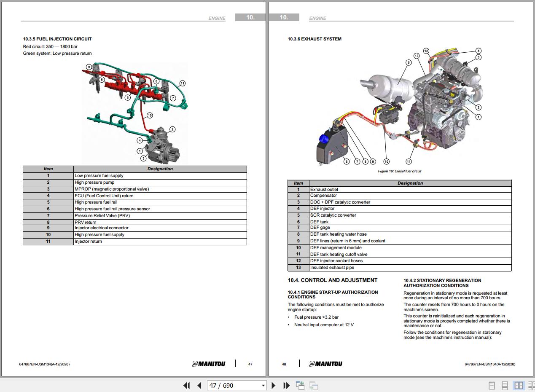Click the exhaust system engine diagram

coord(400,106)
